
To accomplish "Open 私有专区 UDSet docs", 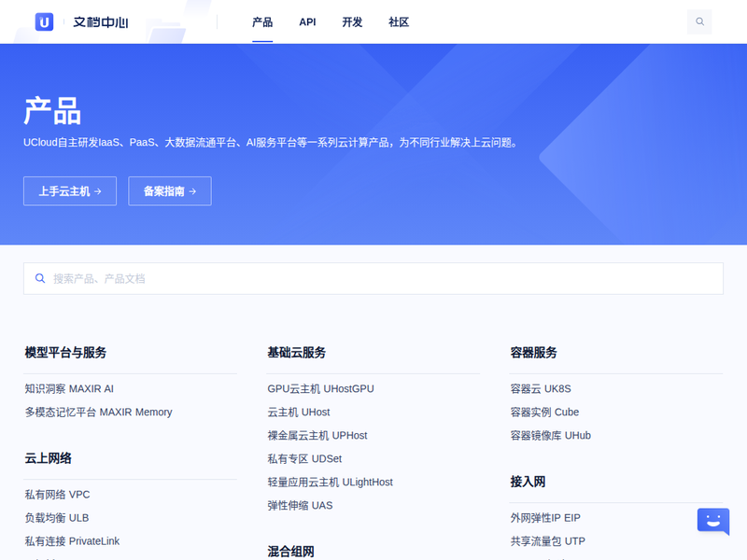I will click(x=304, y=458).
